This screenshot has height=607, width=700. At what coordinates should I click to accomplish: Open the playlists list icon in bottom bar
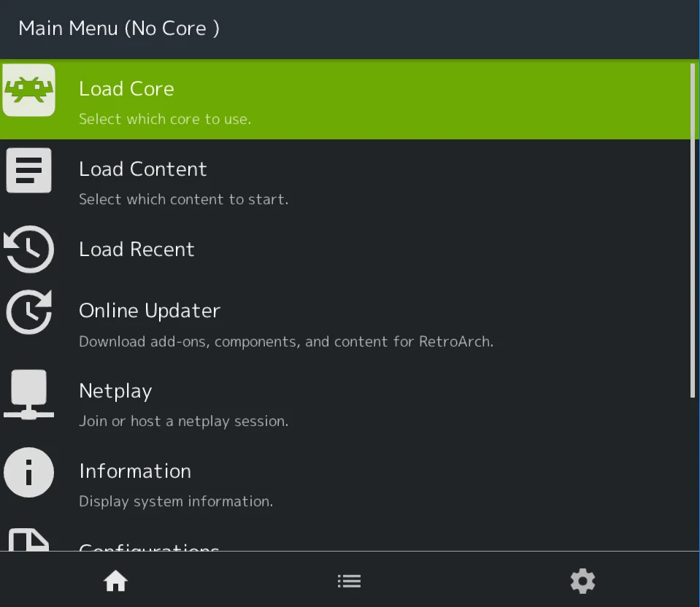(x=349, y=581)
